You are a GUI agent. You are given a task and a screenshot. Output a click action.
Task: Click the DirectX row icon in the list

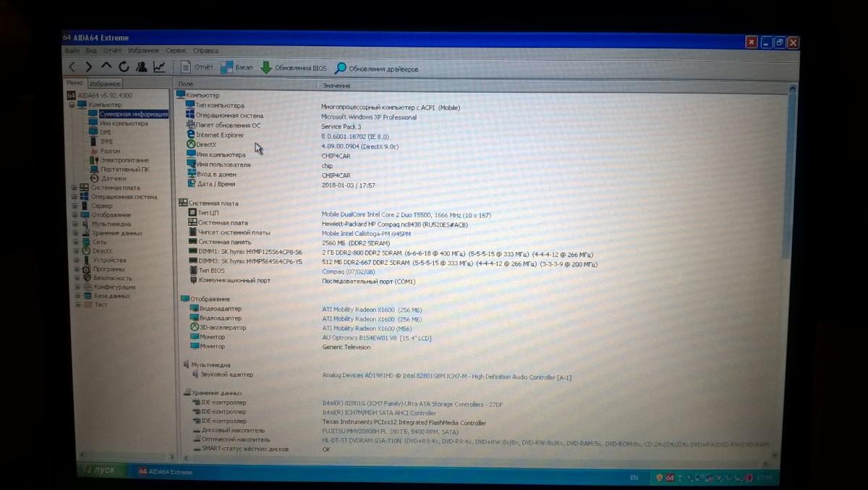191,144
